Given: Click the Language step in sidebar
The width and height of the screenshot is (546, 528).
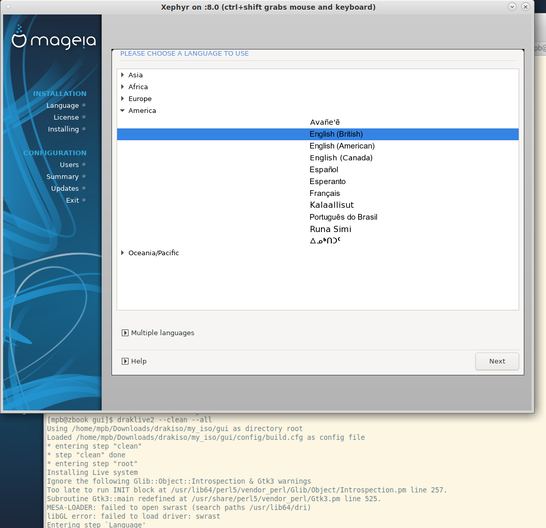Looking at the screenshot, I should click(x=63, y=106).
